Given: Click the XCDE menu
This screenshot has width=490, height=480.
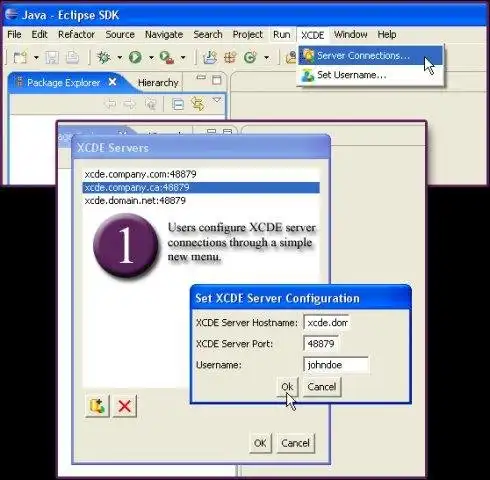Looking at the screenshot, I should tap(313, 35).
